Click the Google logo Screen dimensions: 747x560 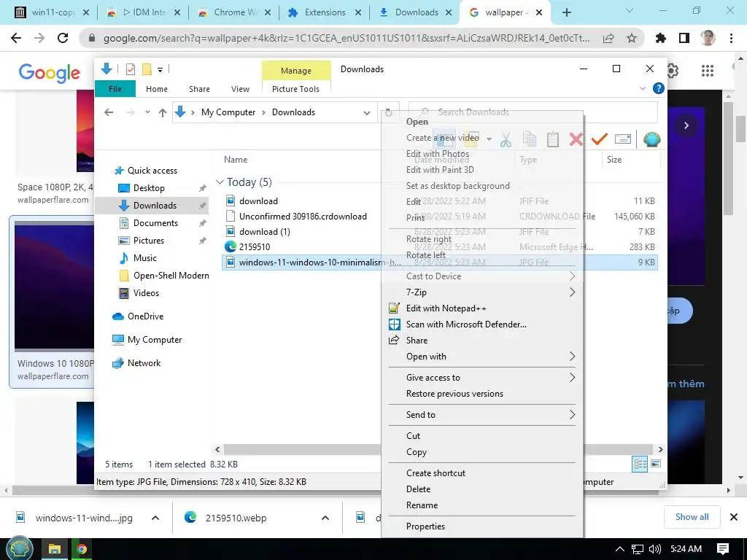tap(50, 72)
